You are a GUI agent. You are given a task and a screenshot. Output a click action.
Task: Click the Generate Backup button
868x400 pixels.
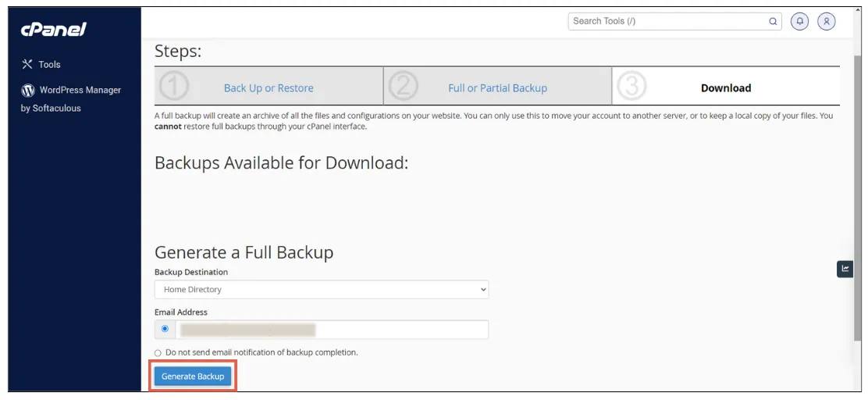tap(193, 377)
